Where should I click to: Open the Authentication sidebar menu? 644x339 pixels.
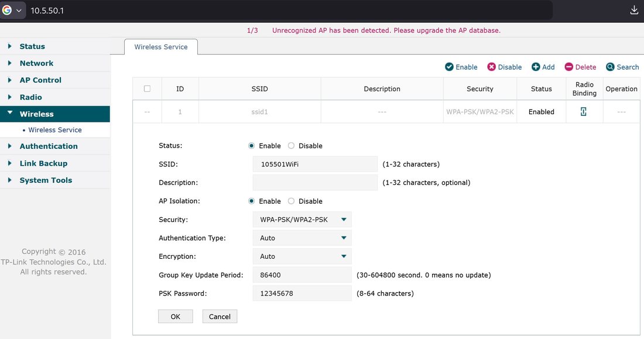[55, 146]
